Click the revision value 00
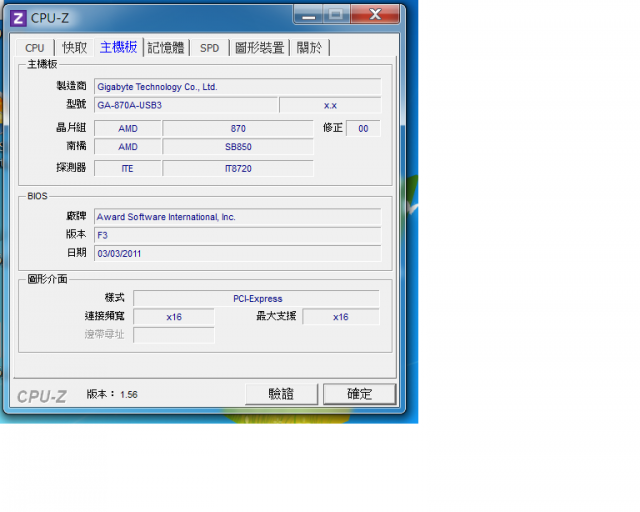Viewport: 640px width, 512px height. tap(363, 129)
